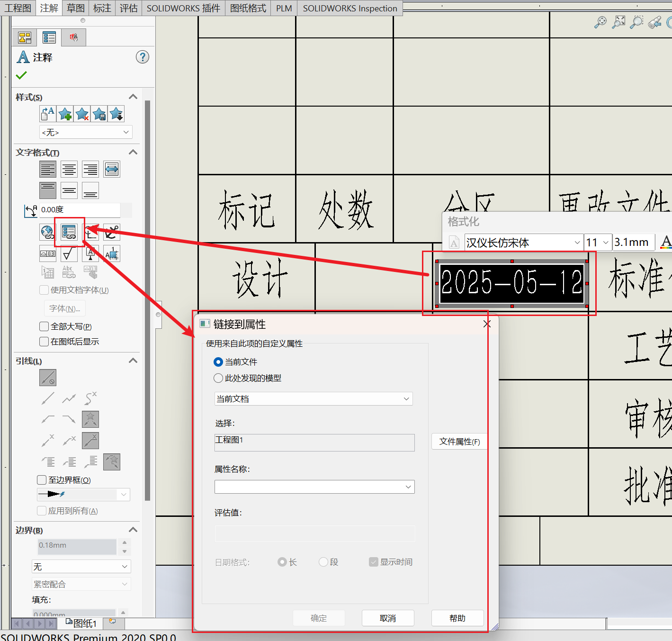Enable 全部大写 checkbox

44,326
